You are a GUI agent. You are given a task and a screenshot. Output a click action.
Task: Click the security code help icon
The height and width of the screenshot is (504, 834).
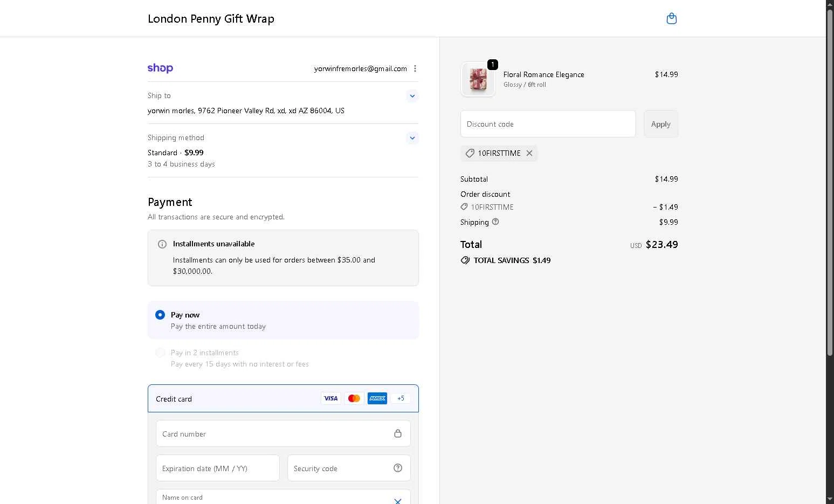398,468
